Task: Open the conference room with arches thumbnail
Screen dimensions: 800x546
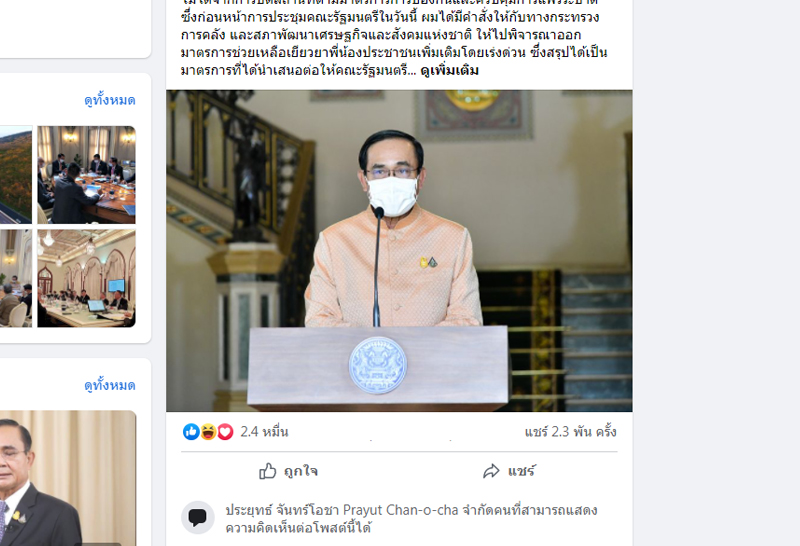Action: [x=86, y=278]
